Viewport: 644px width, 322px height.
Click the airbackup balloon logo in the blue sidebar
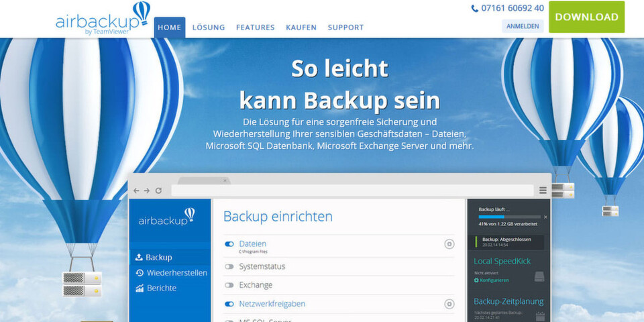click(x=166, y=217)
